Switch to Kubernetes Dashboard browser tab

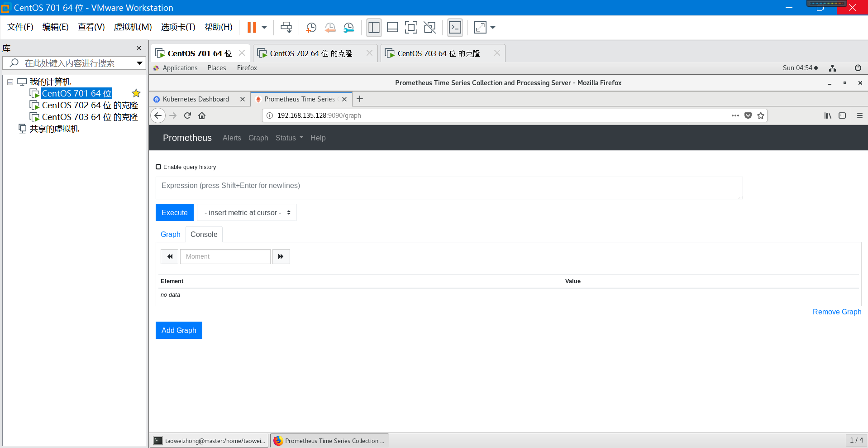pos(196,99)
